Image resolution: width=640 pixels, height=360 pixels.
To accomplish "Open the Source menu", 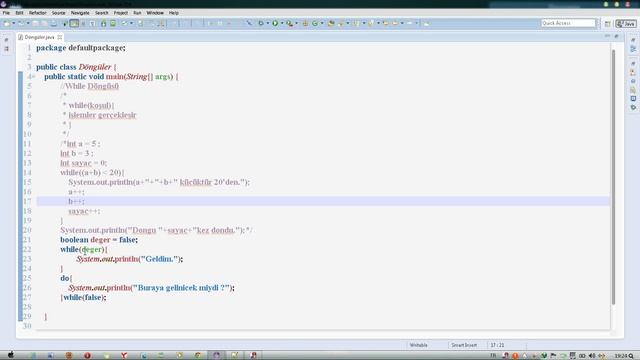I will click(58, 13).
